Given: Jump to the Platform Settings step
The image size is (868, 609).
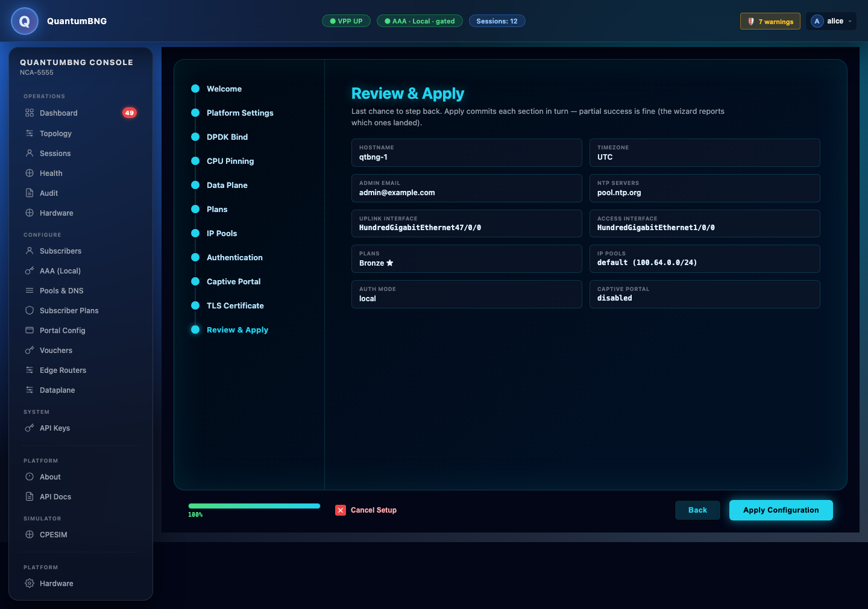Looking at the screenshot, I should click(x=233, y=113).
